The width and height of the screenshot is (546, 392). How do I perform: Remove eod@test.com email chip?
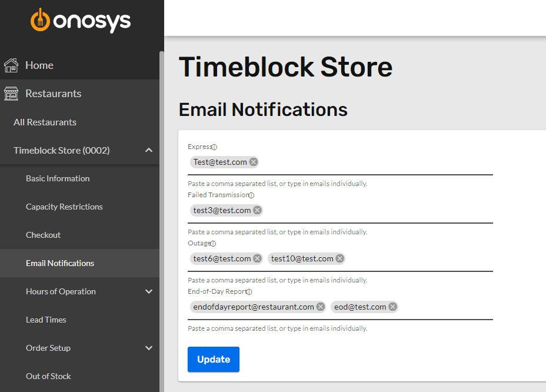pos(393,307)
